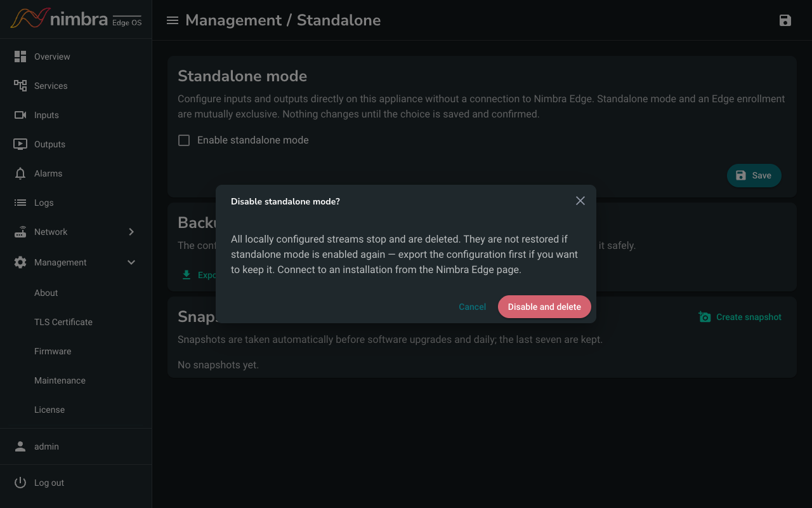Click the Create snapshot link text
Screen dimensions: 812x508
749,317
